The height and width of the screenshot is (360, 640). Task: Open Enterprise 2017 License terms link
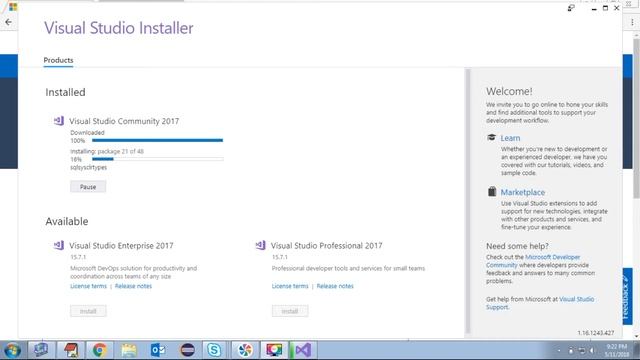[88, 286]
